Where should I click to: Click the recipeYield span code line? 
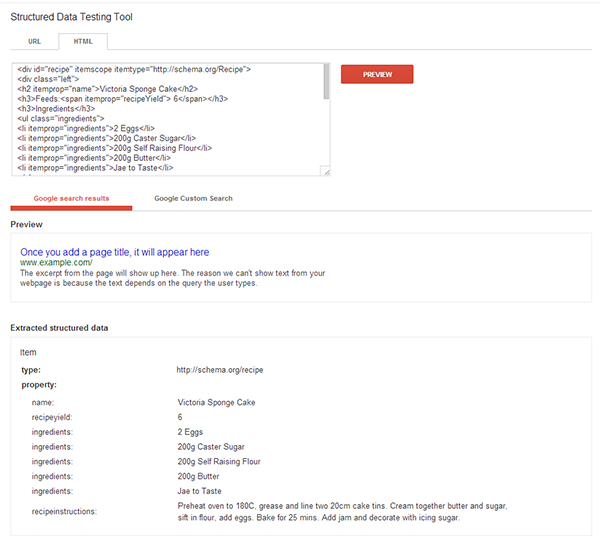tap(122, 99)
